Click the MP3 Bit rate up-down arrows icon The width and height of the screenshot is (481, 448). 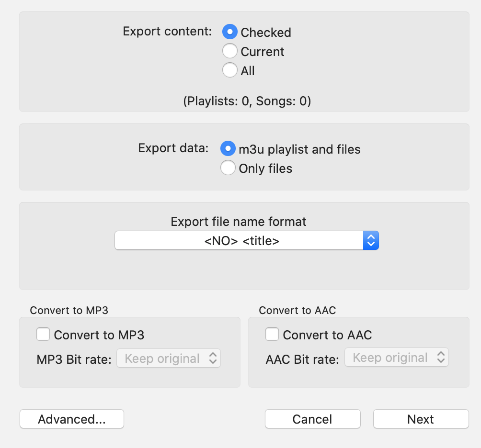click(x=213, y=358)
